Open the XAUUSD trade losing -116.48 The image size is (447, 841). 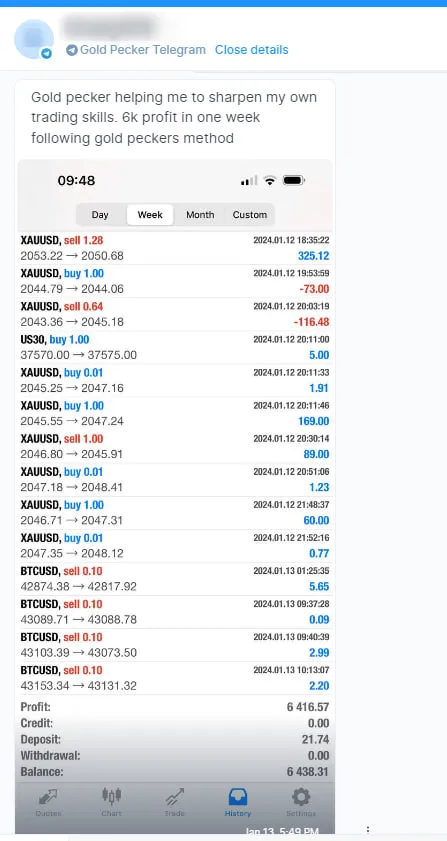pyautogui.click(x=175, y=314)
